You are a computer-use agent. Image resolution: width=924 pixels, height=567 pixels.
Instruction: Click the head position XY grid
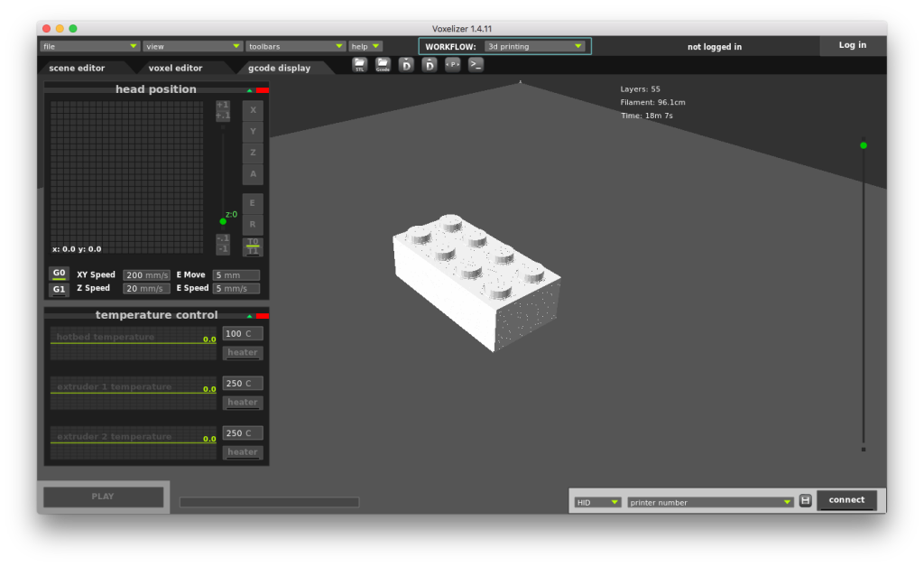coord(126,178)
